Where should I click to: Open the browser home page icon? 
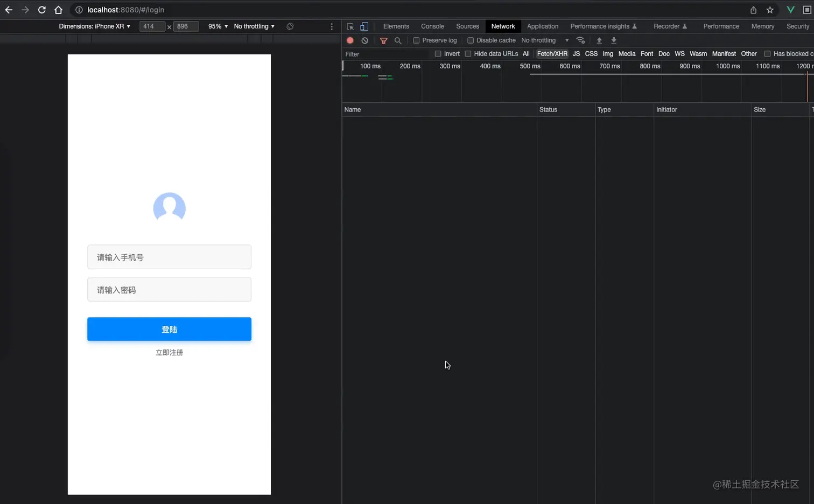(x=59, y=10)
